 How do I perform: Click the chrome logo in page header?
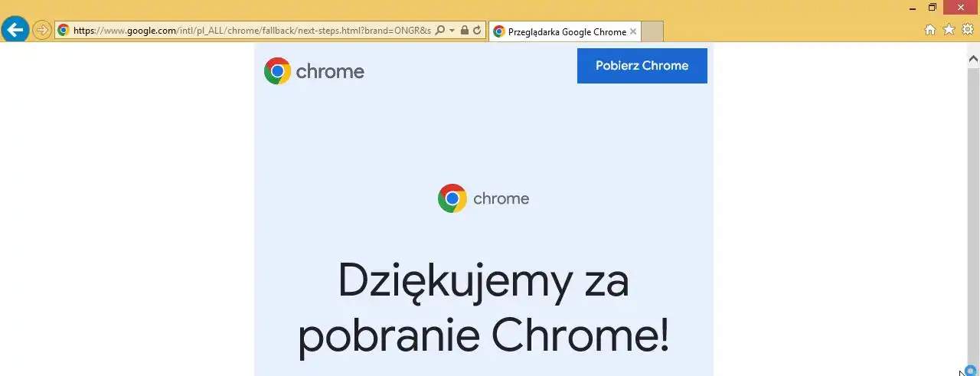314,71
